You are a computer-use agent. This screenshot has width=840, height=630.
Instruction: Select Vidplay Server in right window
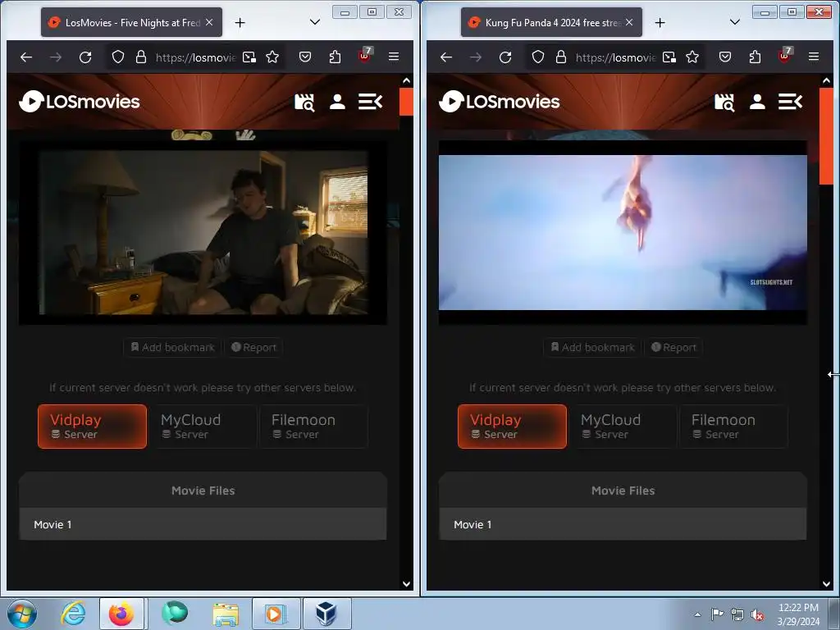tap(512, 427)
